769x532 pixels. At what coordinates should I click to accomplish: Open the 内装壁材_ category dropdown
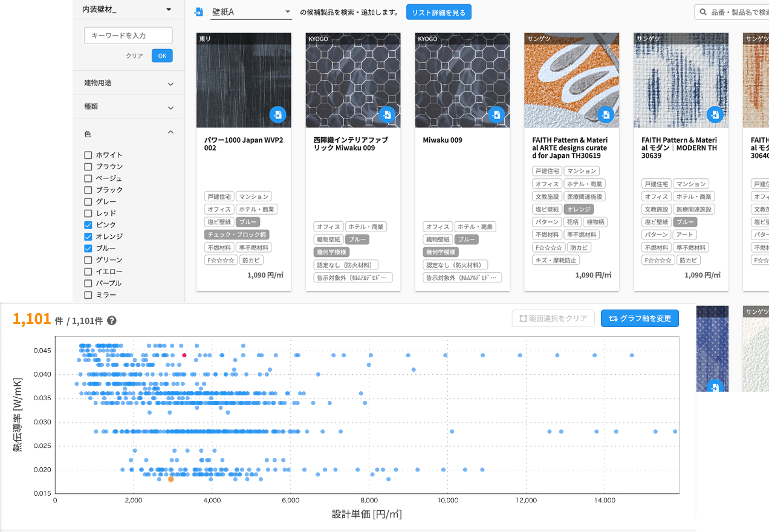(x=128, y=10)
